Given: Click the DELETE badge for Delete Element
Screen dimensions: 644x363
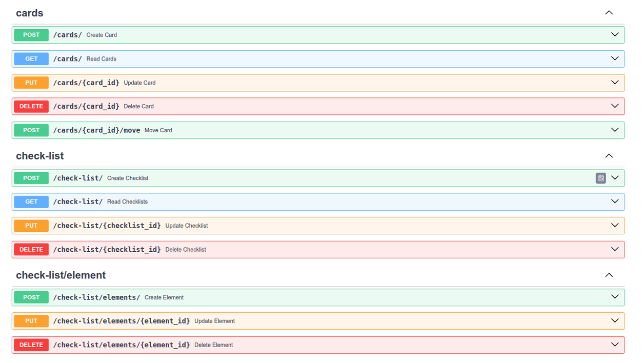Looking at the screenshot, I should coord(31,345).
